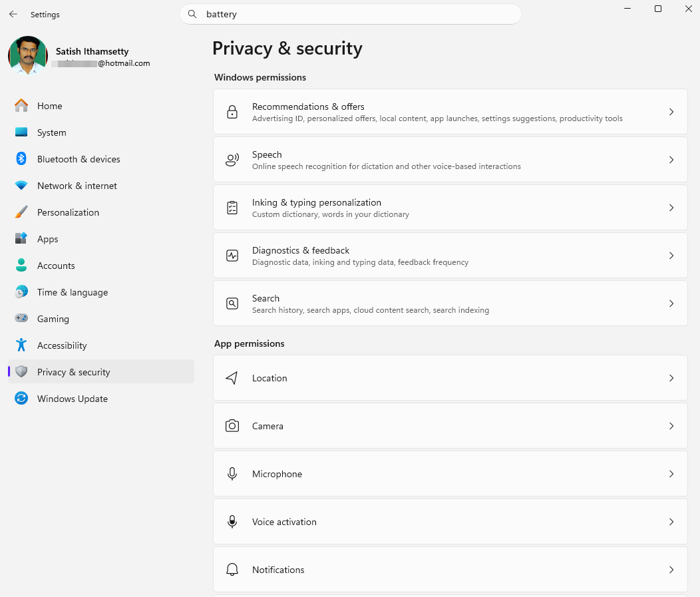Click the Home house icon
The image size is (700, 597).
coord(21,106)
